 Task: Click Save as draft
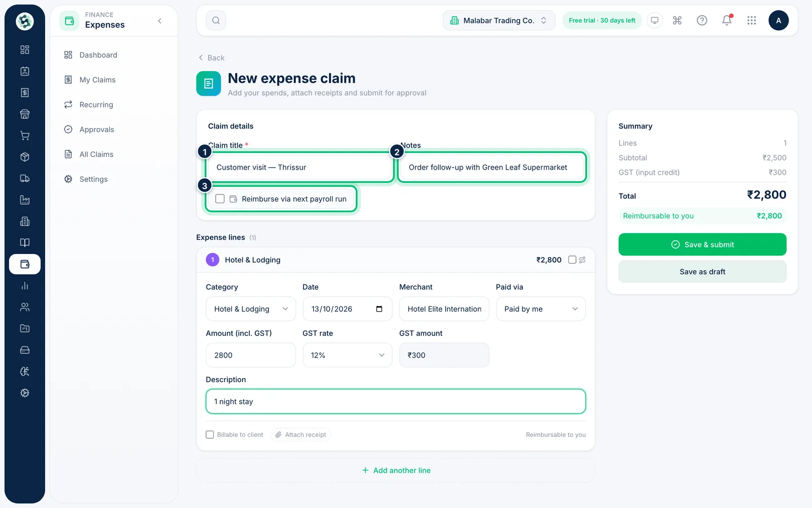tap(702, 272)
